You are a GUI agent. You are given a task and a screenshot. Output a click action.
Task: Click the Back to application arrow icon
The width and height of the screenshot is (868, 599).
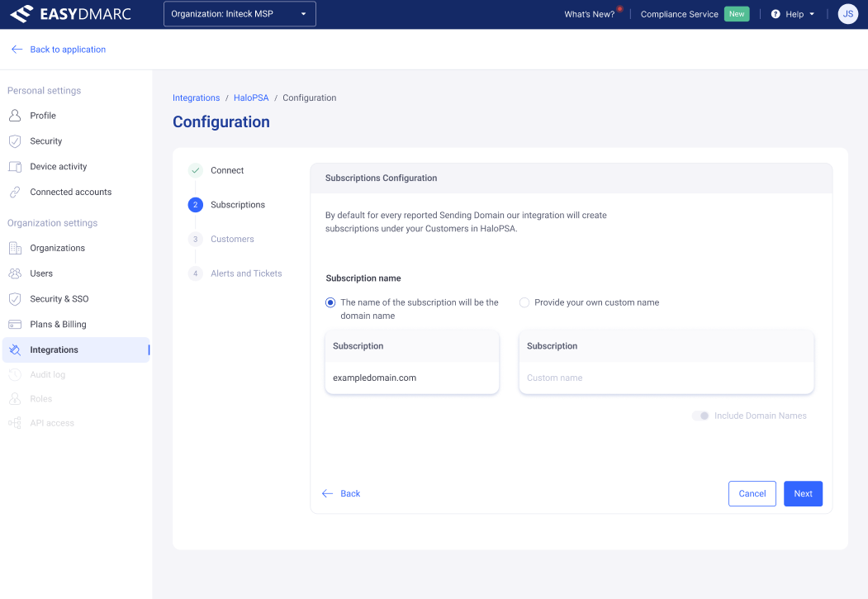(17, 50)
